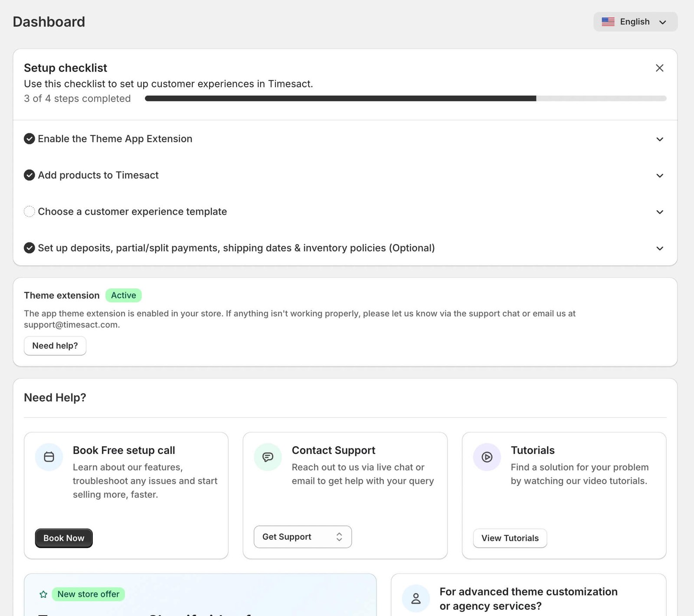694x616 pixels.
Task: Toggle checkmark for Add products to Timesact
Action: tap(29, 175)
